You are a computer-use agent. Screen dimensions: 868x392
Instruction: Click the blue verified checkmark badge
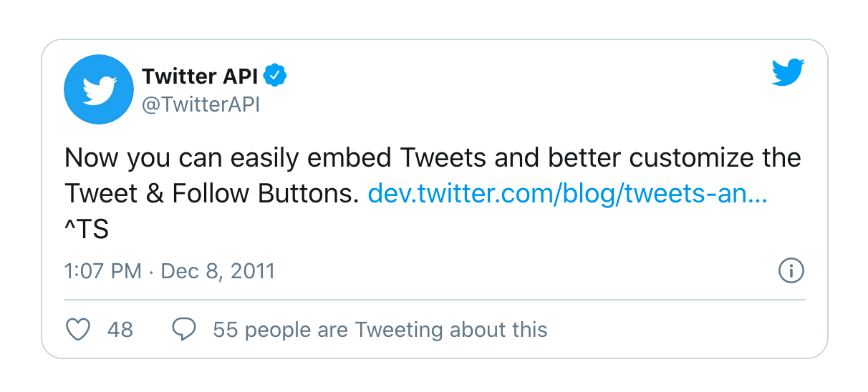(x=276, y=74)
